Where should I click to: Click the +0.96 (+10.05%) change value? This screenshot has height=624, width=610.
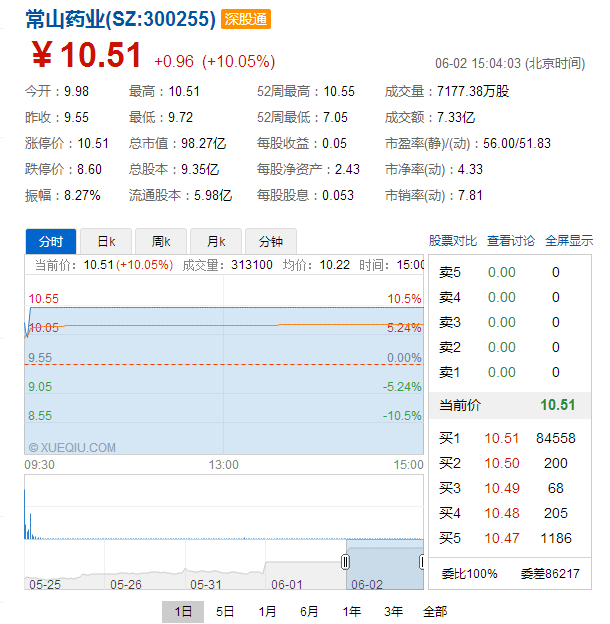point(214,62)
